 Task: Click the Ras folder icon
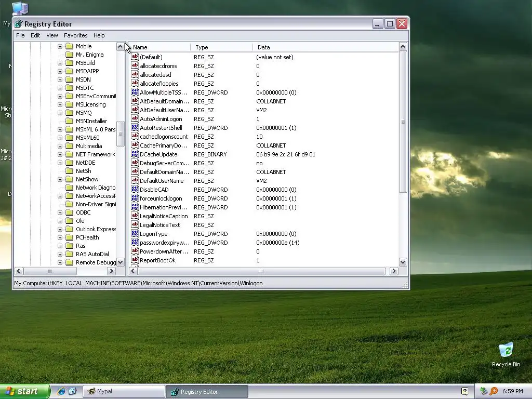(x=69, y=246)
